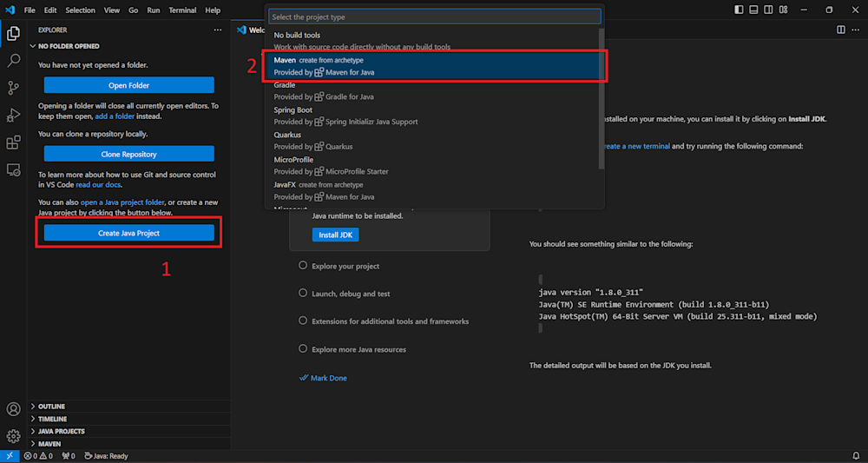Click the Install JDK button
Viewport: 868px width, 463px height.
pos(335,235)
